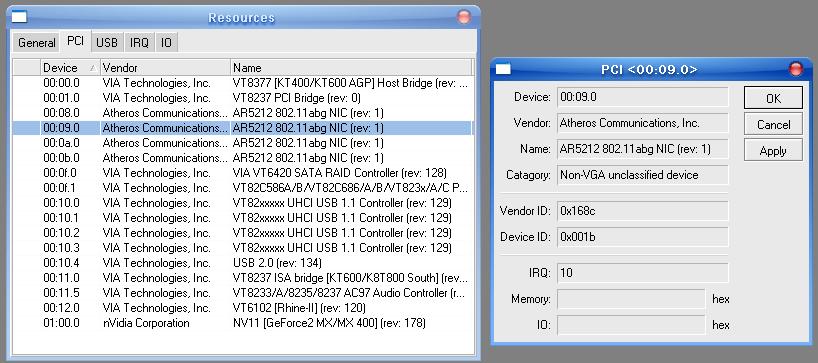Select highlighted row 00:09.0 Atheros NIC
Screen dimensions: 818x363
pos(243,128)
